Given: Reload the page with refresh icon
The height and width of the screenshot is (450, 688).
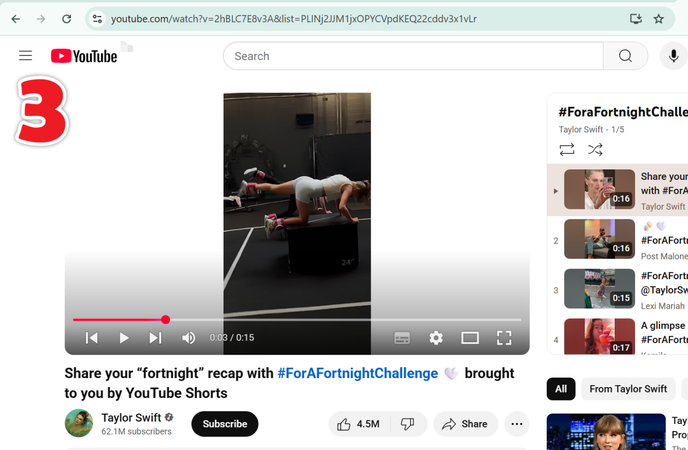Looking at the screenshot, I should [66, 19].
